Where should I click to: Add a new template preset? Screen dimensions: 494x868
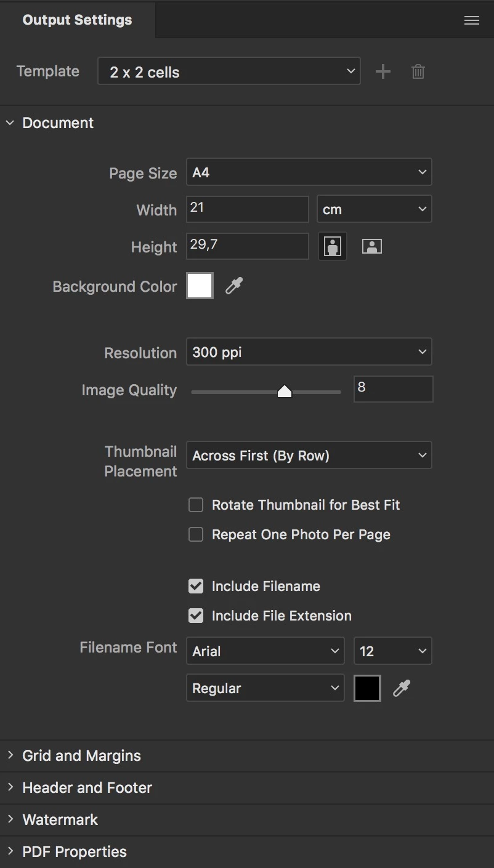click(x=383, y=71)
